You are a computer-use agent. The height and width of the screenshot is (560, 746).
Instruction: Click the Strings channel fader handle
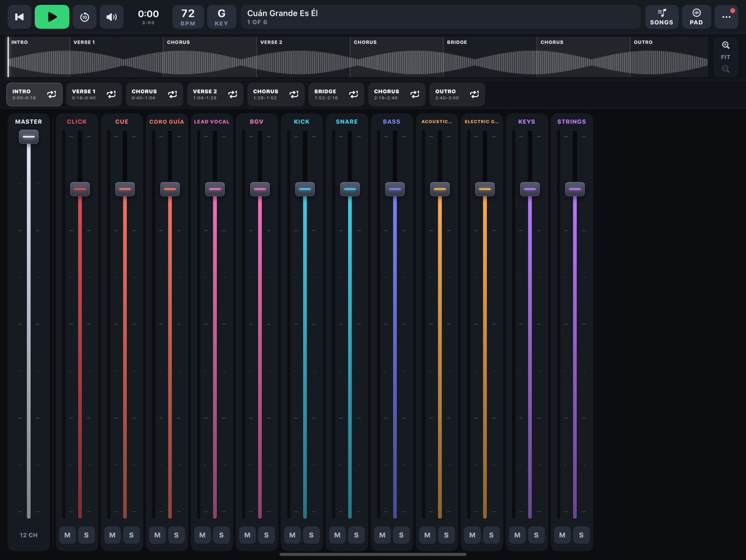pyautogui.click(x=575, y=189)
